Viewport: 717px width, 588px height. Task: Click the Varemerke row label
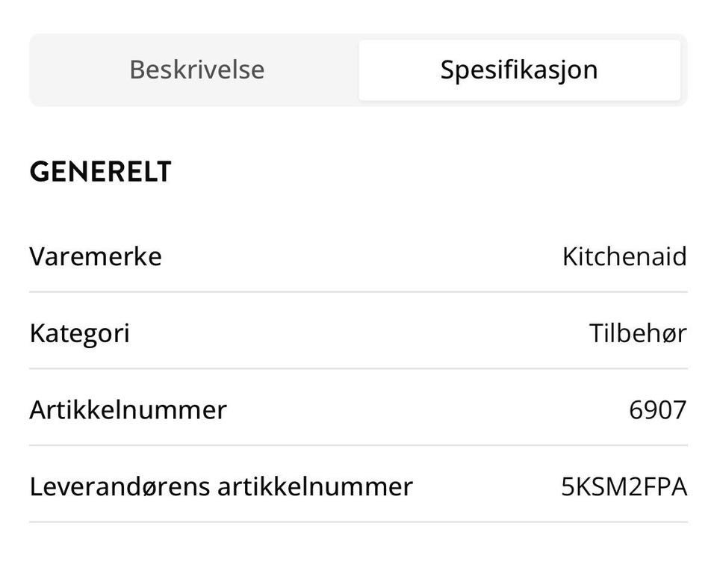[96, 256]
